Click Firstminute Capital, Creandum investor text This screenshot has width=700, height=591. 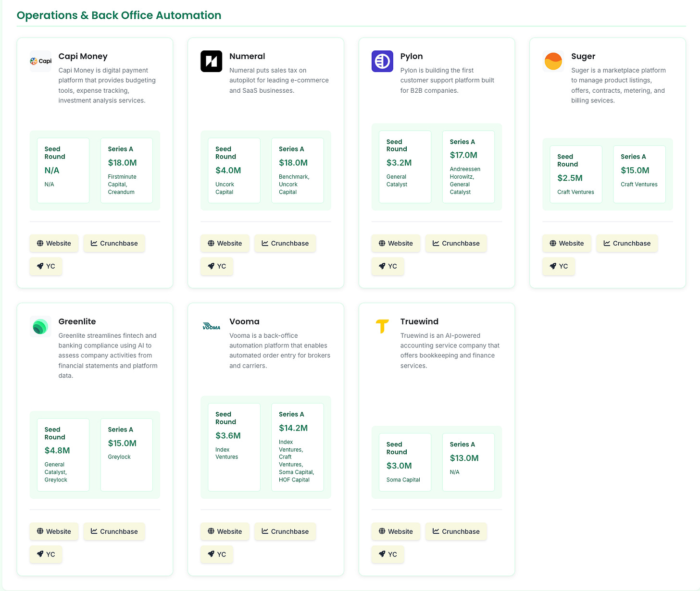pos(122,185)
